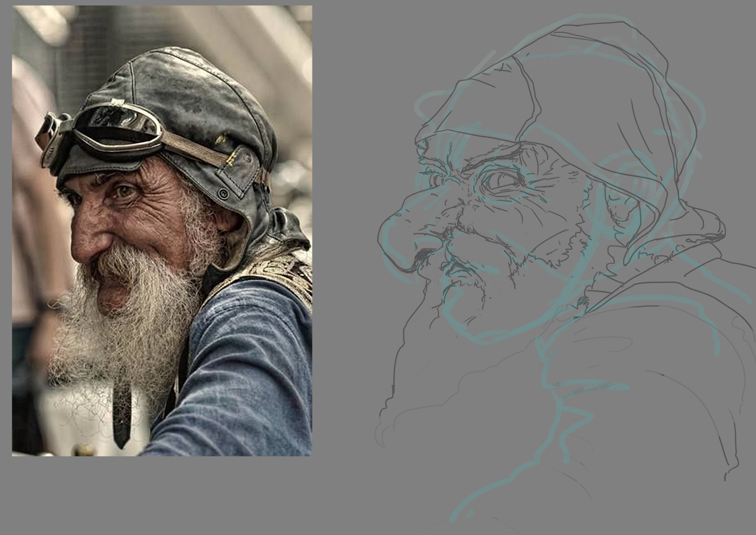This screenshot has width=756, height=535.
Task: Click the ear flap buckle in the photo
Action: pos(223,194)
